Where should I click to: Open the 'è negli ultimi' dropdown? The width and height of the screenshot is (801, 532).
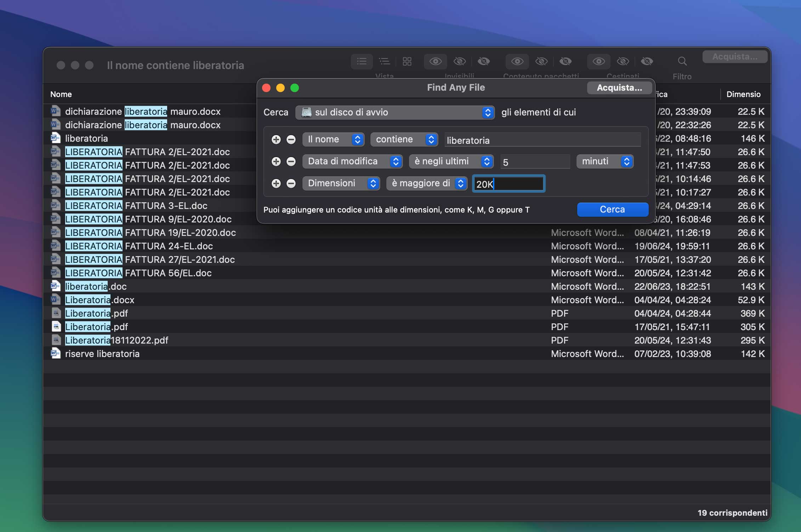(x=451, y=162)
